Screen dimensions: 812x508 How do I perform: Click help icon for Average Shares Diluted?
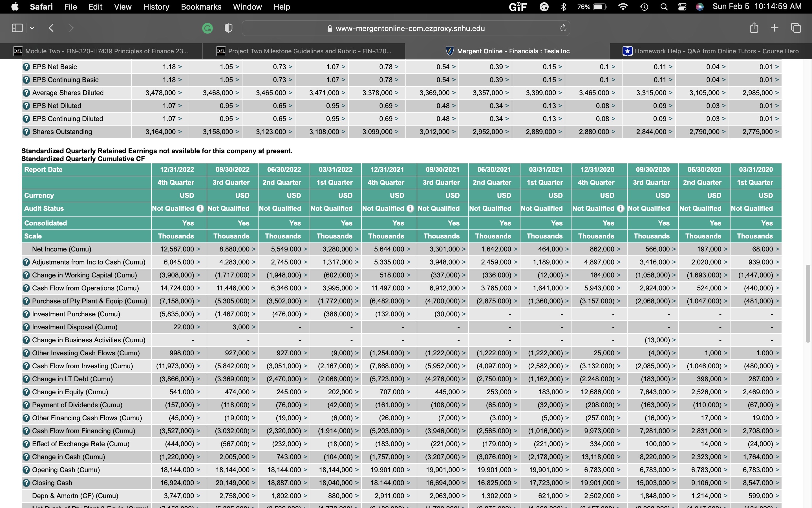pos(26,93)
